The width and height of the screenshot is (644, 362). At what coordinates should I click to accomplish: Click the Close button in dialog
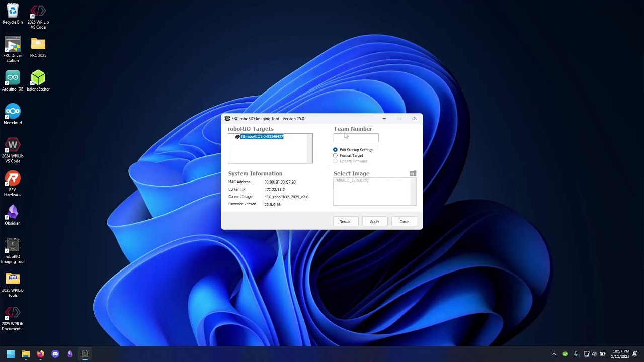click(x=404, y=222)
